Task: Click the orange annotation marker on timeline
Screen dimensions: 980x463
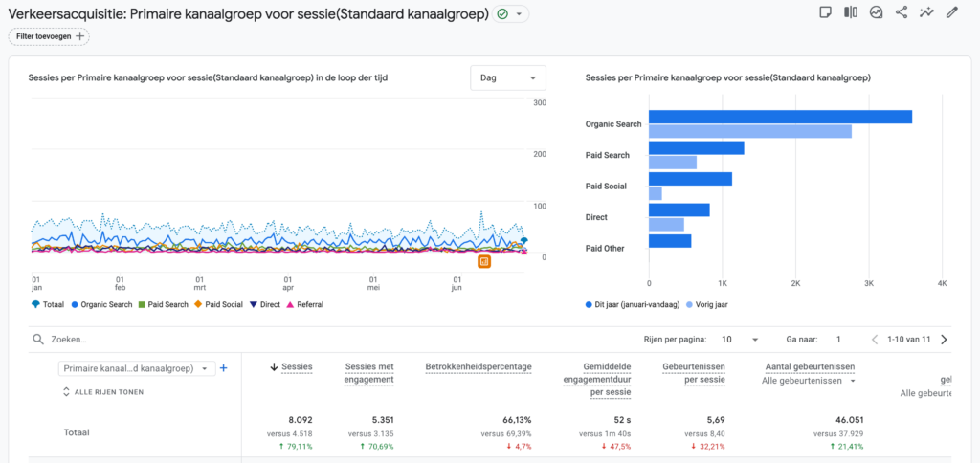Action: click(x=484, y=261)
